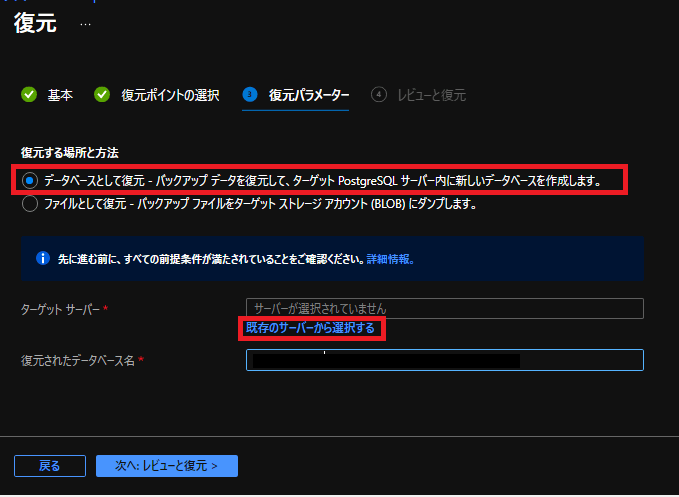The image size is (679, 497).
Task: Click 次へ: レビューと復元 button
Action: (167, 466)
